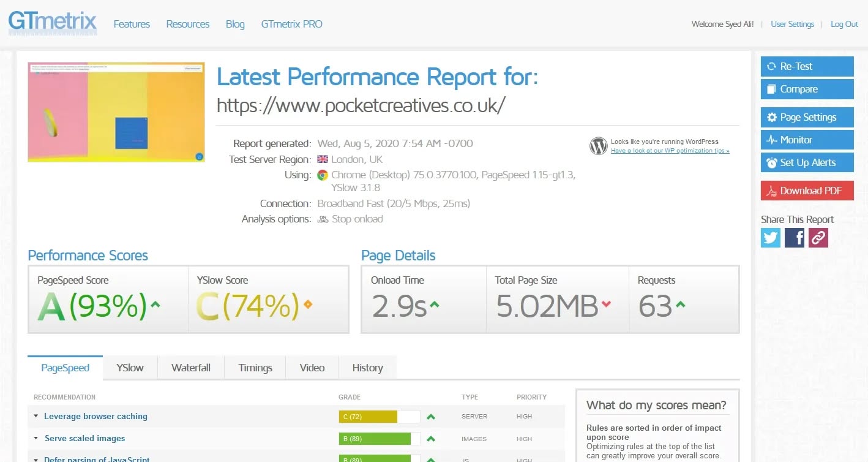
Task: Click the Monitor button
Action: pyautogui.click(x=807, y=140)
